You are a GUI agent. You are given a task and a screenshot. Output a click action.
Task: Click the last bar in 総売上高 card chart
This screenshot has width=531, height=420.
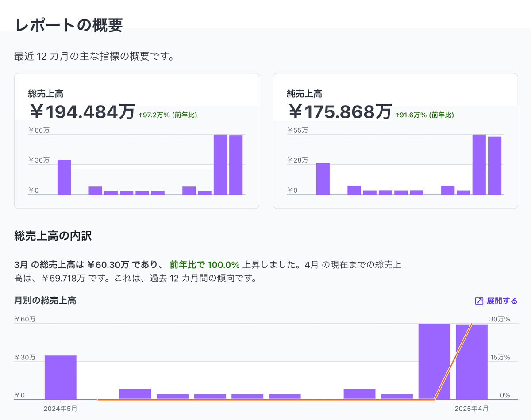(236, 165)
